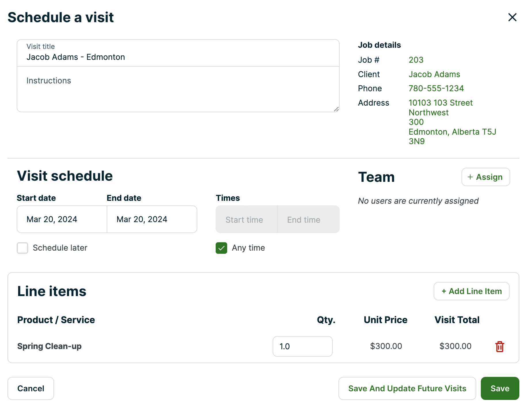The image size is (532, 412).
Task: Edit the Spring Clean-up quantity field
Action: coord(302,346)
